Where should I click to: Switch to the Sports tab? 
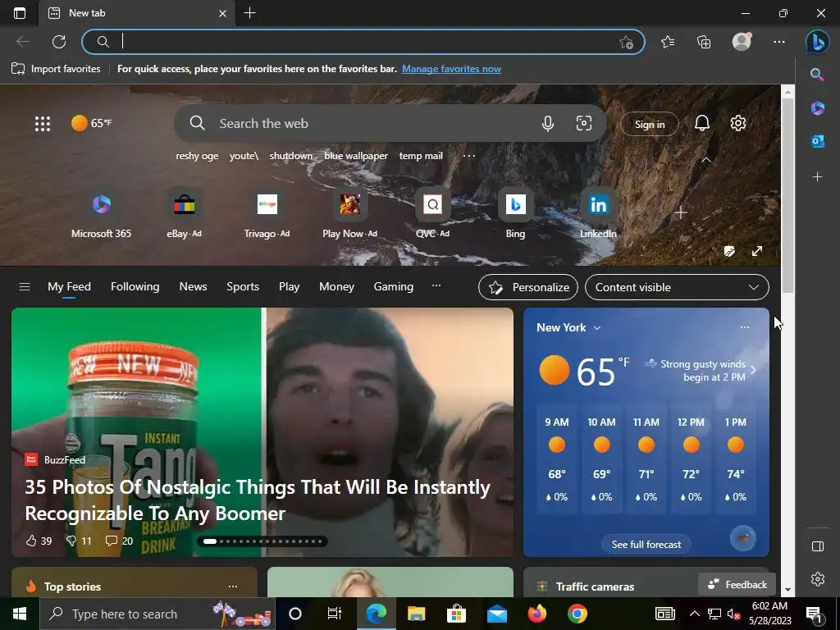(x=243, y=286)
